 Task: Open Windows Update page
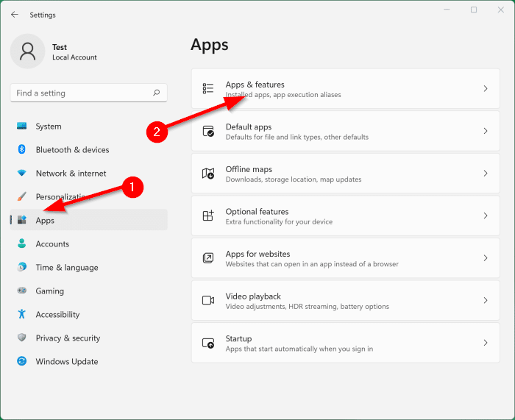[89, 361]
